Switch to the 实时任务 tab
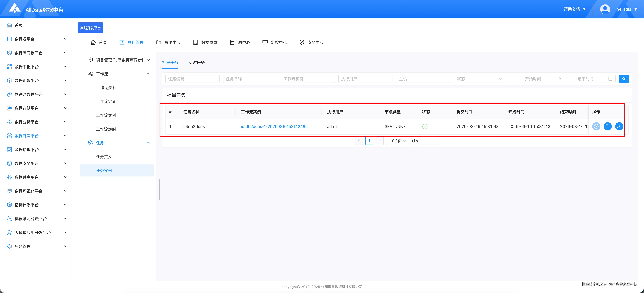Screen dimensions: 644x293 (x=196, y=63)
